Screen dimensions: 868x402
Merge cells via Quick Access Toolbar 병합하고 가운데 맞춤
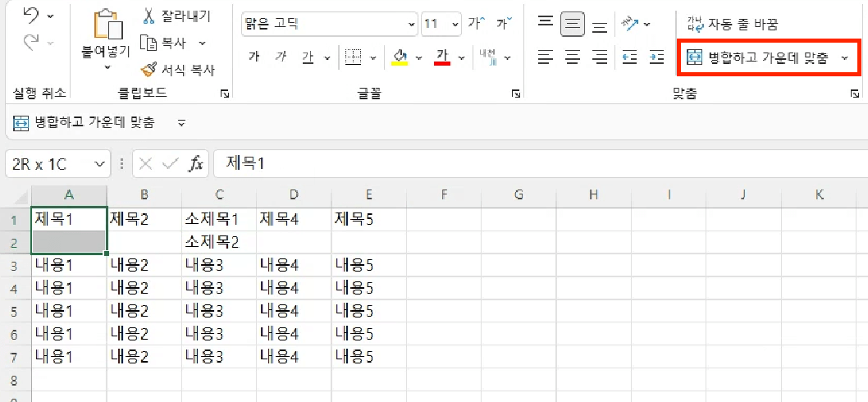84,123
